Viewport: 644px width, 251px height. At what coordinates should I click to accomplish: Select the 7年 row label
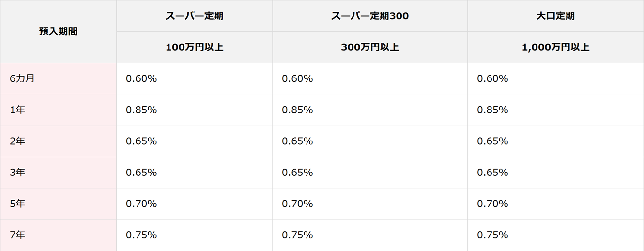[17, 235]
